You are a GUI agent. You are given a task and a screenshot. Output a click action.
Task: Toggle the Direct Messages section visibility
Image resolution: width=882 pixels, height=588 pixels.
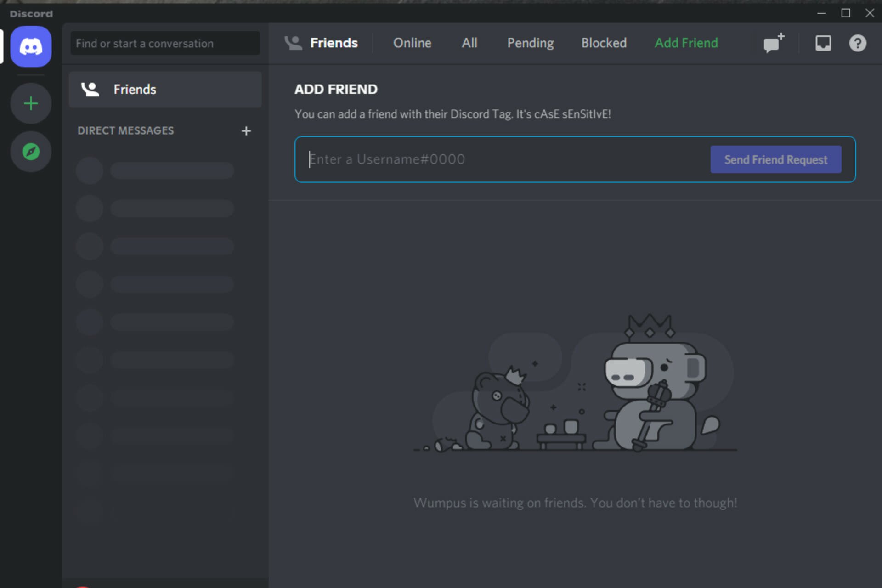coord(126,130)
